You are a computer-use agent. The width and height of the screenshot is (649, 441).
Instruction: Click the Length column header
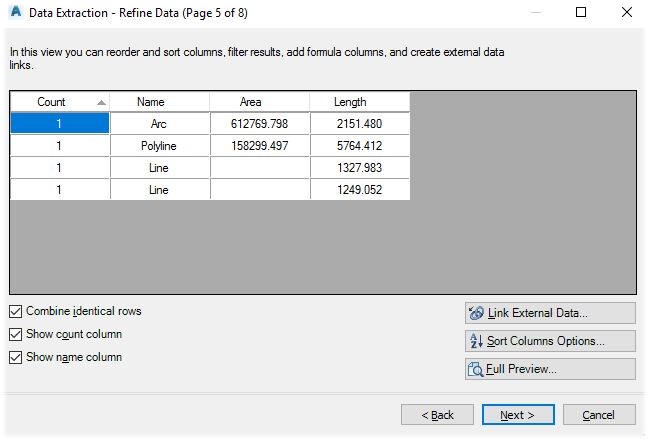pos(360,102)
